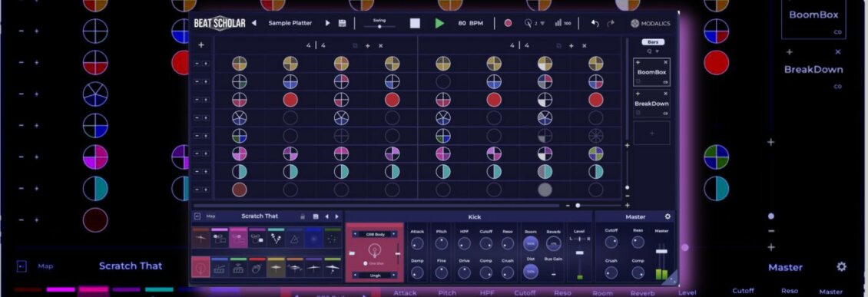868x297 pixels.
Task: Toggle the brown step in the bottom row
Action: pyautogui.click(x=239, y=190)
